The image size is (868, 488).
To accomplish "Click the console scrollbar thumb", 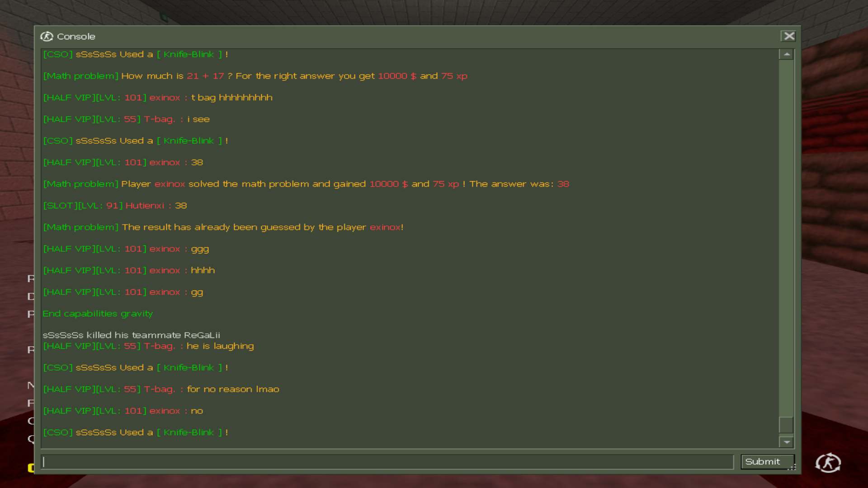I will 786,425.
